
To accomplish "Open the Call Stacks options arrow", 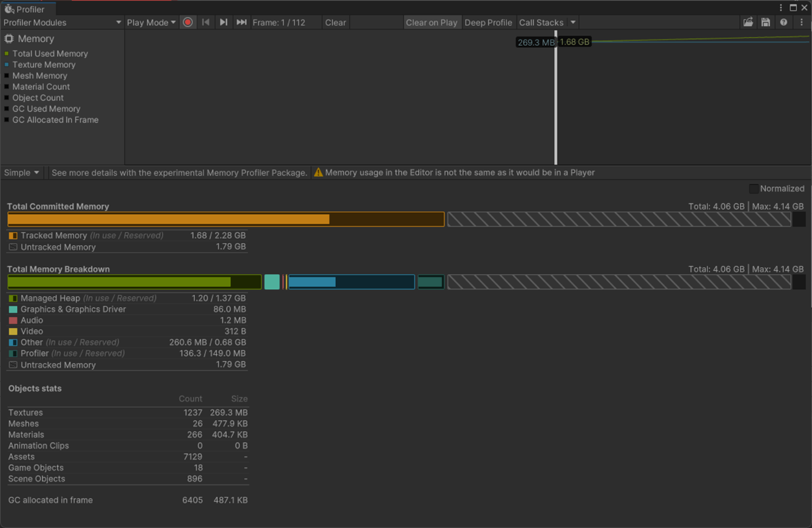I will (x=573, y=22).
